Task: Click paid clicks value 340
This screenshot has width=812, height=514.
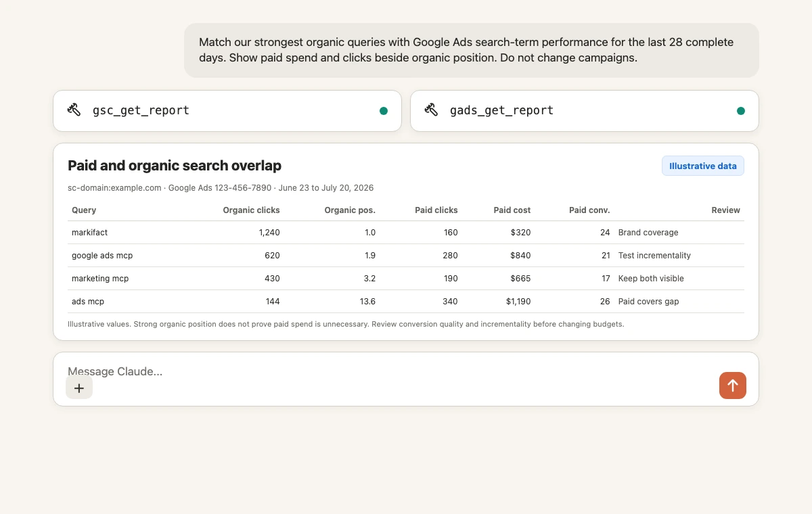Action: point(450,302)
